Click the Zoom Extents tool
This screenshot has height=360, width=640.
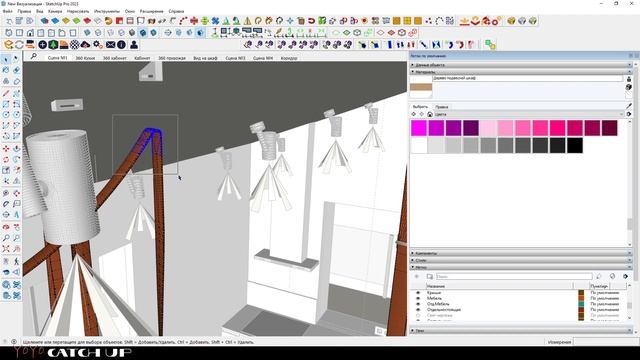coord(6,249)
